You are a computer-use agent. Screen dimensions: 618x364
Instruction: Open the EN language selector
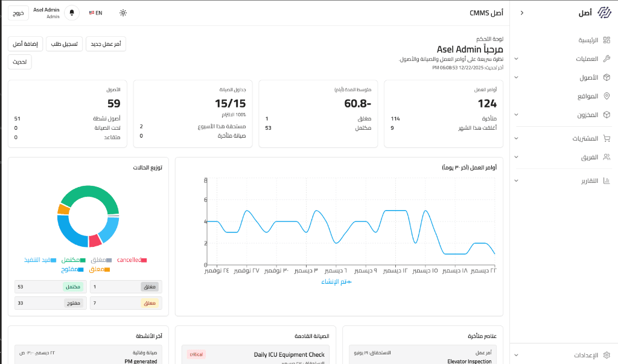(97, 12)
